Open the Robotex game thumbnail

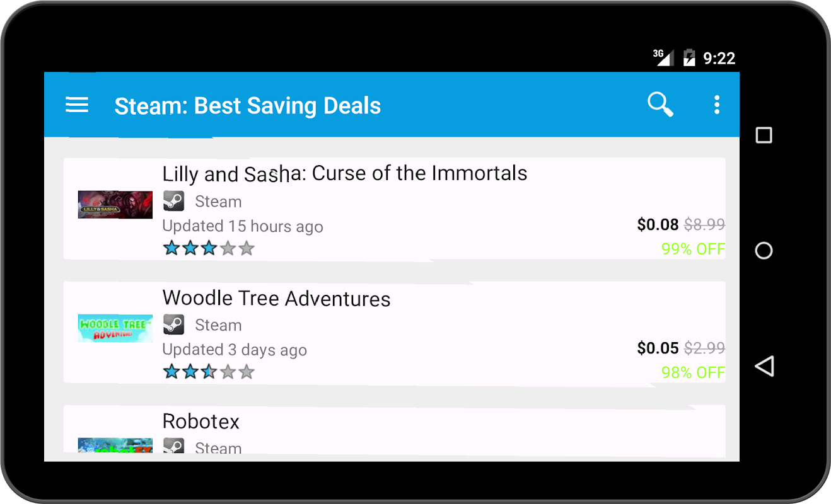coord(115,445)
